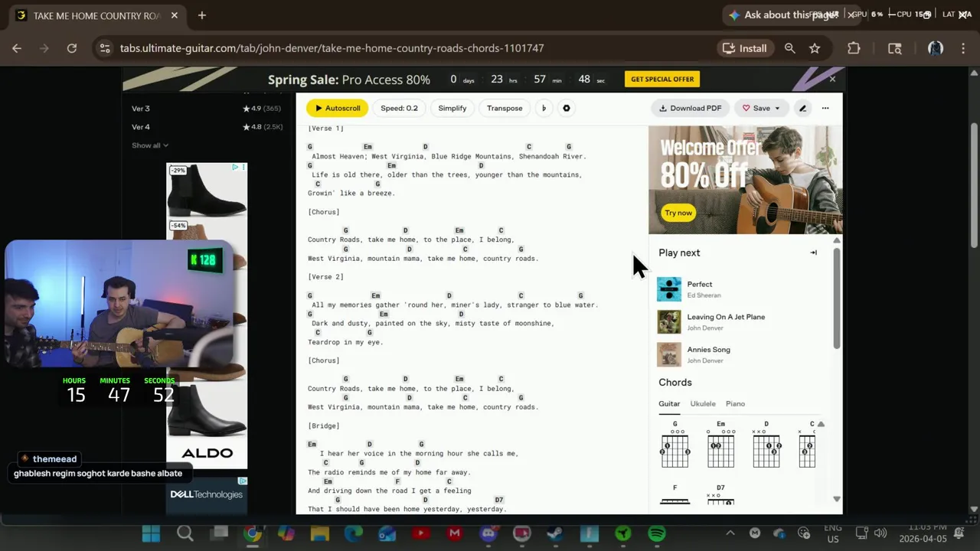Viewport: 980px width, 551px height.
Task: Open Google Chrome from the taskbar
Action: click(x=252, y=533)
